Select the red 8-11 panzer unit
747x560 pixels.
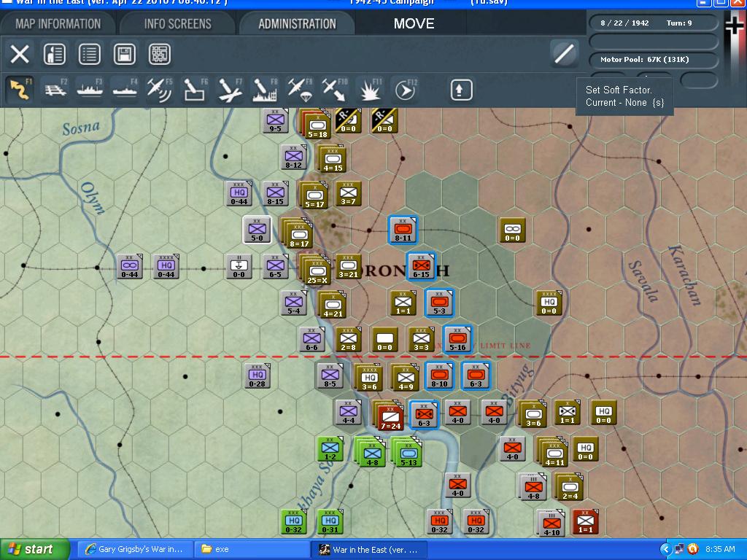pos(403,230)
